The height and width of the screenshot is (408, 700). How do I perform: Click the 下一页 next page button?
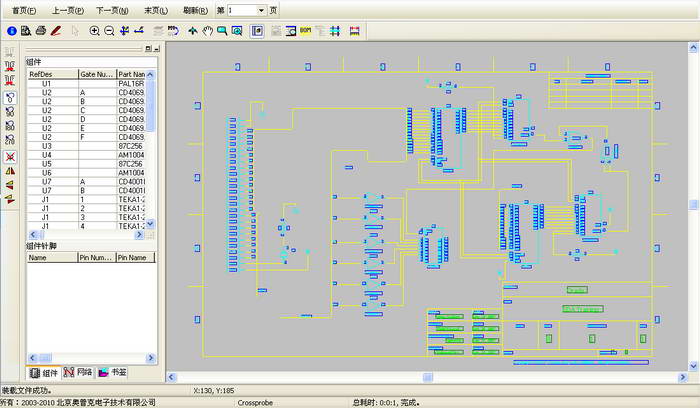(111, 10)
